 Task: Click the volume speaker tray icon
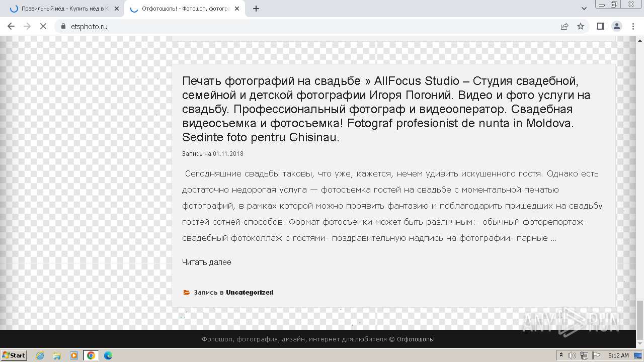pos(572,355)
